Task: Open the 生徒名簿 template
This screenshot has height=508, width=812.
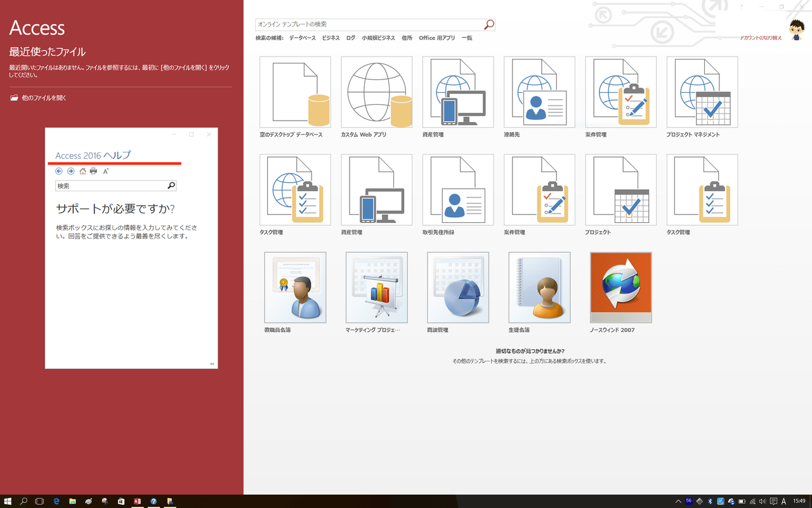Action: coord(539,293)
